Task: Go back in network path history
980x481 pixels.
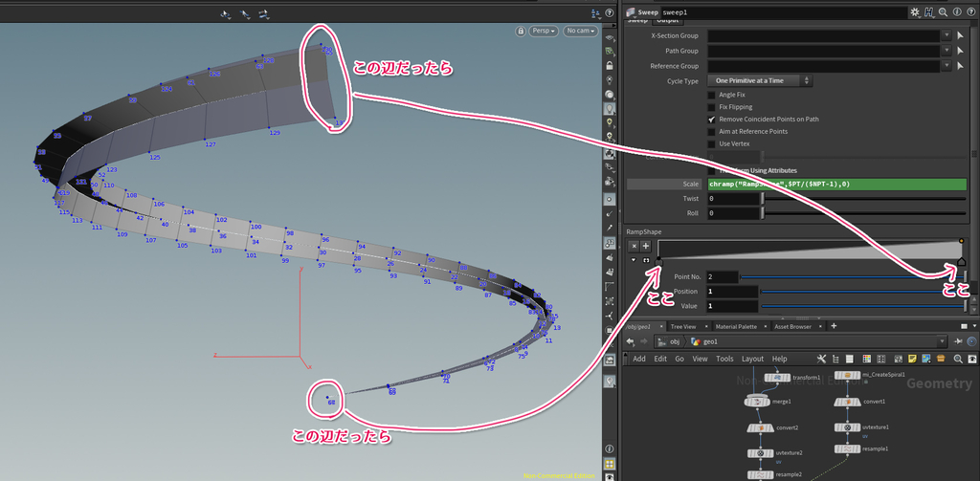Action: (x=630, y=341)
